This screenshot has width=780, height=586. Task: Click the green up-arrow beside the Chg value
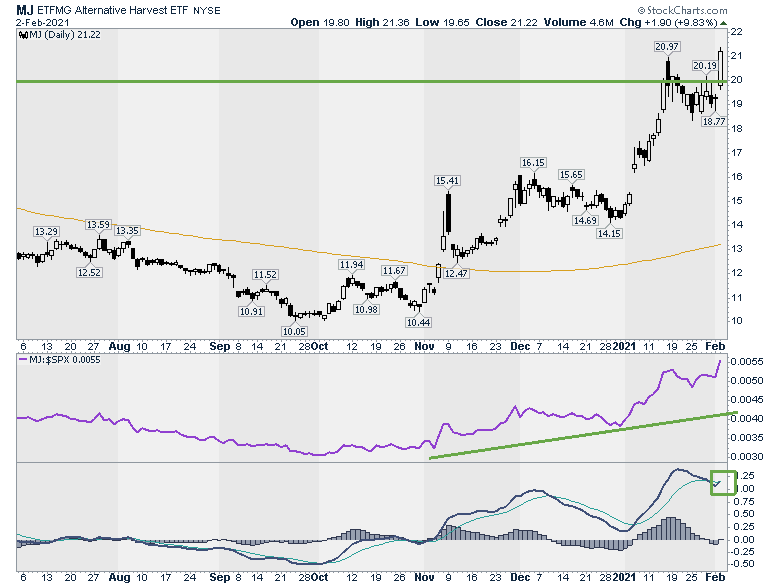(723, 23)
